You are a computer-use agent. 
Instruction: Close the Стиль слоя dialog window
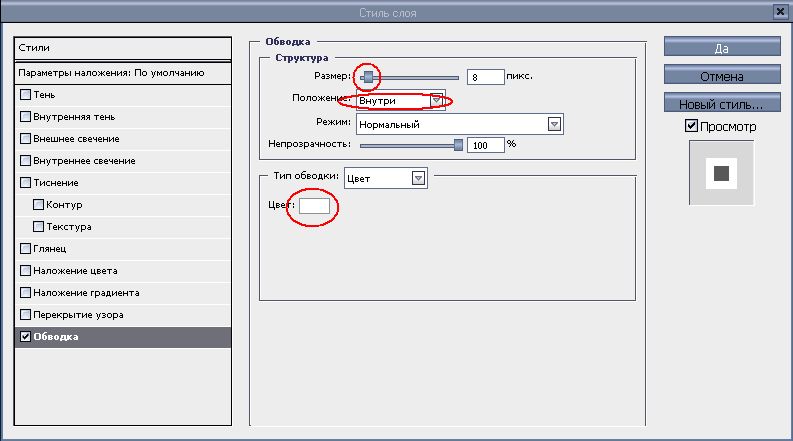click(779, 12)
